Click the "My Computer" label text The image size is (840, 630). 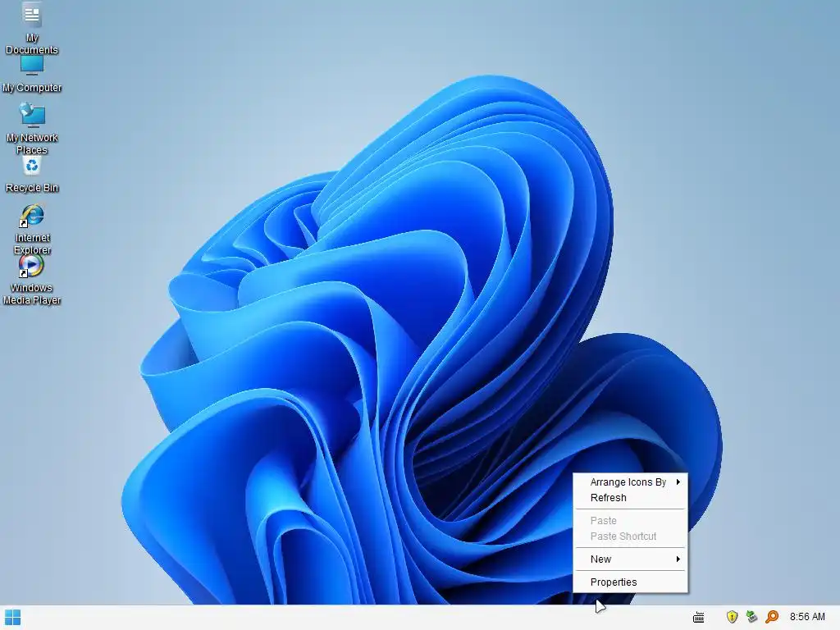click(32, 88)
